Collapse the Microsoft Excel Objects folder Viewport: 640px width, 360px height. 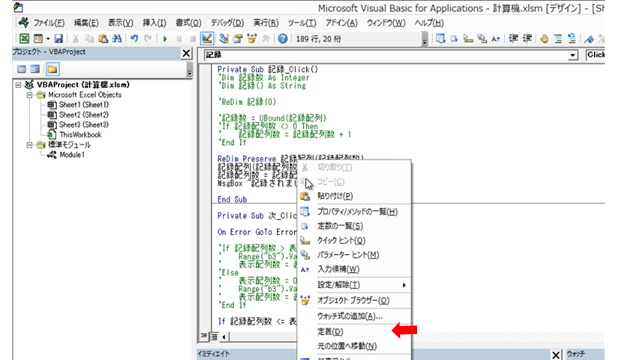[x=29, y=95]
